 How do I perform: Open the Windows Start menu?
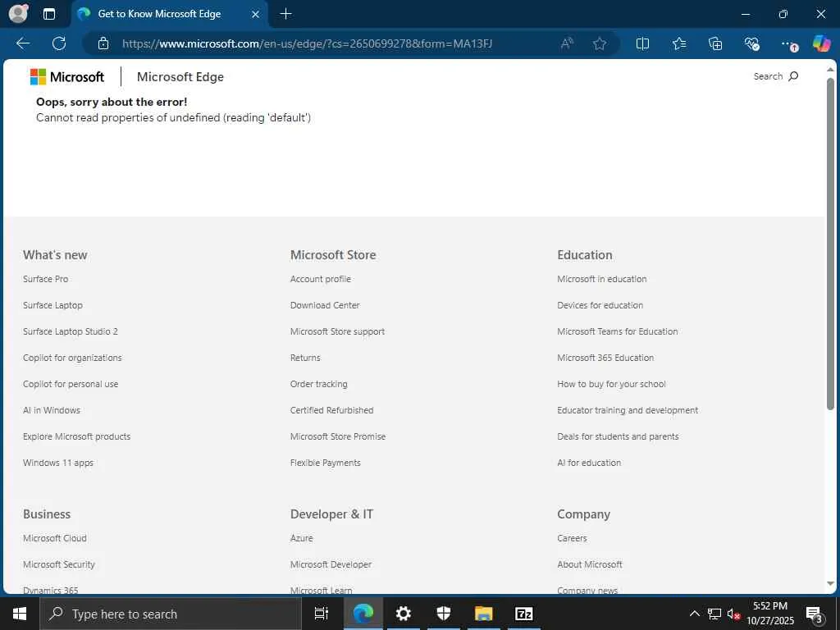point(20,614)
